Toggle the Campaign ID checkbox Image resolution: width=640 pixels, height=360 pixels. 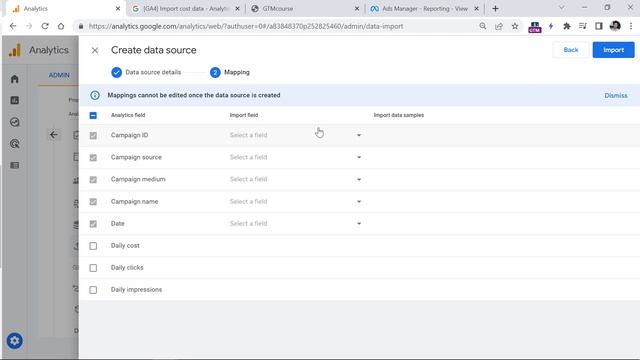tap(93, 135)
